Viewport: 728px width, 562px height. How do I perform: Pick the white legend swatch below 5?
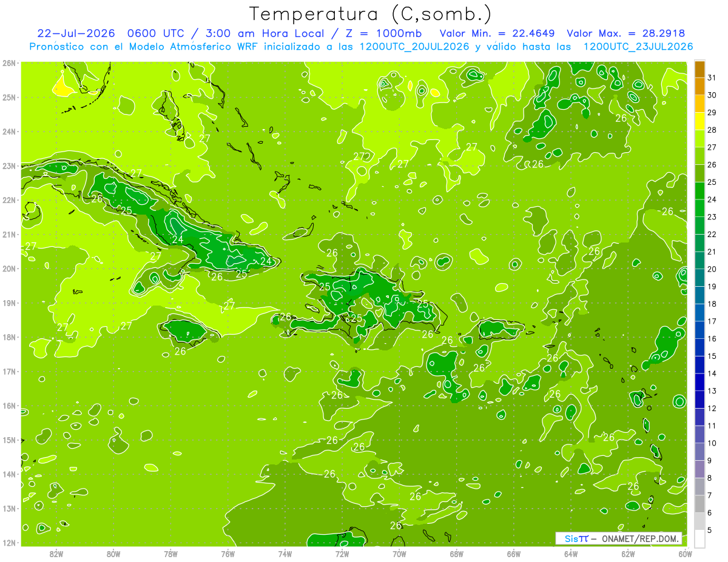pyautogui.click(x=699, y=539)
